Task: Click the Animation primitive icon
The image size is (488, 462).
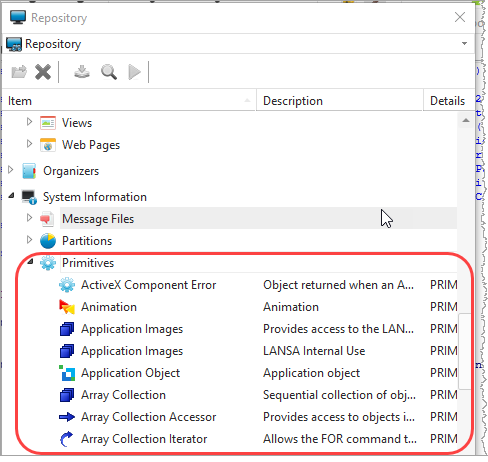Action: tap(67, 307)
